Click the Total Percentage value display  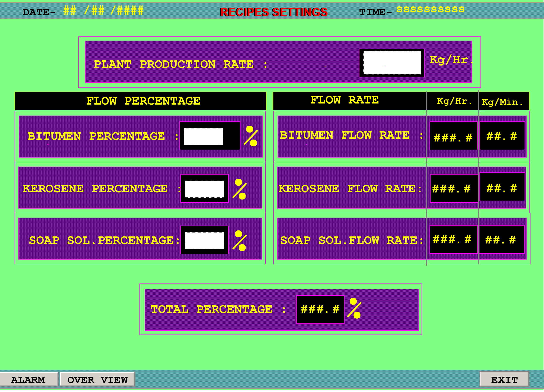tap(320, 310)
